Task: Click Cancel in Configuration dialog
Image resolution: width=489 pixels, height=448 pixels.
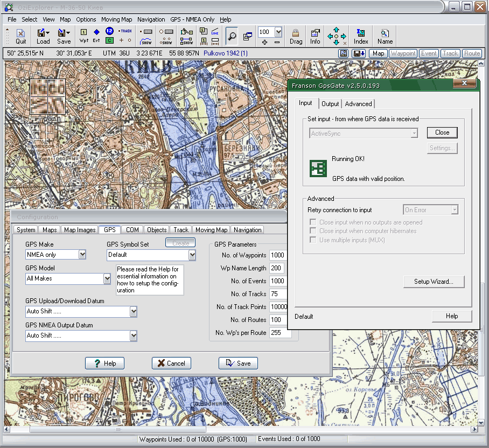Action: 171,363
